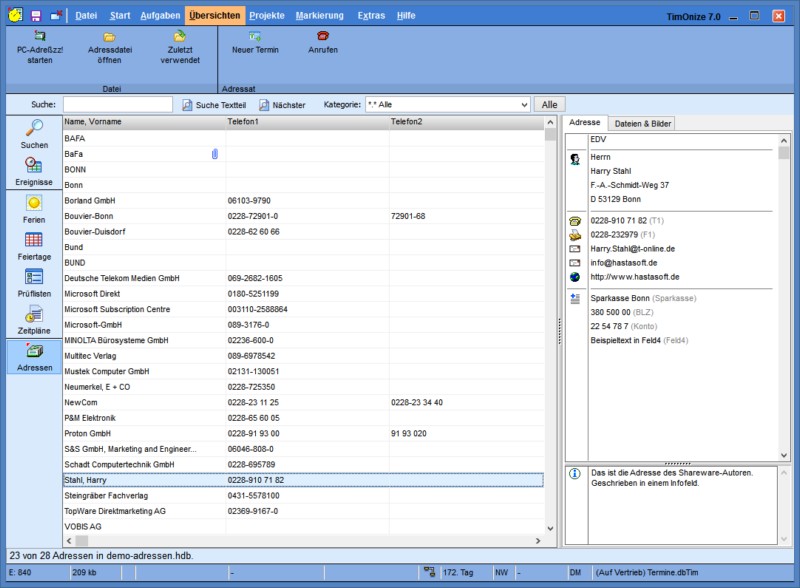800x588 pixels.
Task: Open the Suchen magnifier in sidebar
Action: pyautogui.click(x=34, y=134)
